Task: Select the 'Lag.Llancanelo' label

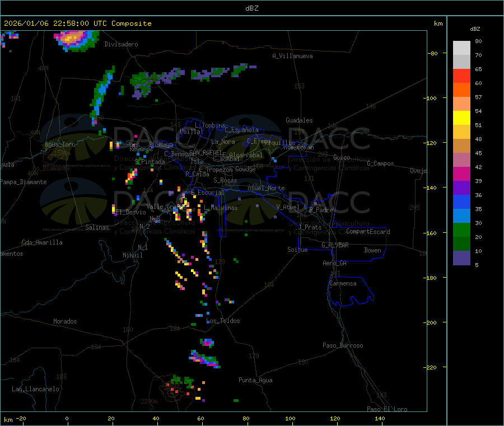Action: pos(35,389)
